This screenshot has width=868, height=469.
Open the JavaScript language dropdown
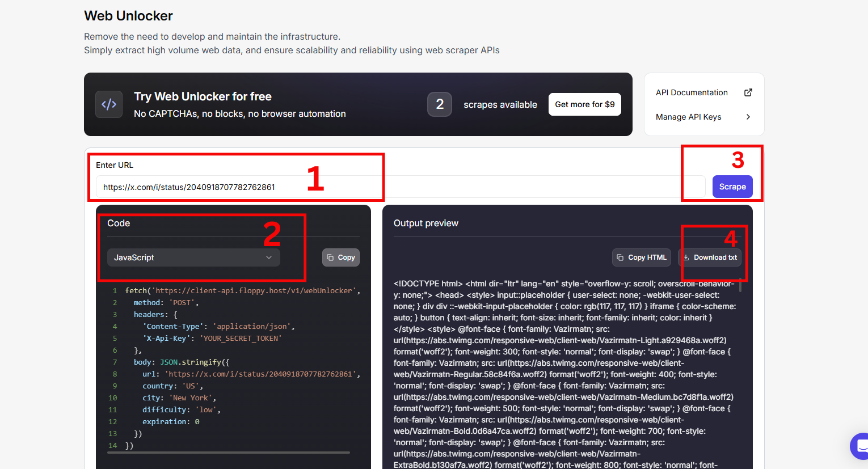click(193, 257)
